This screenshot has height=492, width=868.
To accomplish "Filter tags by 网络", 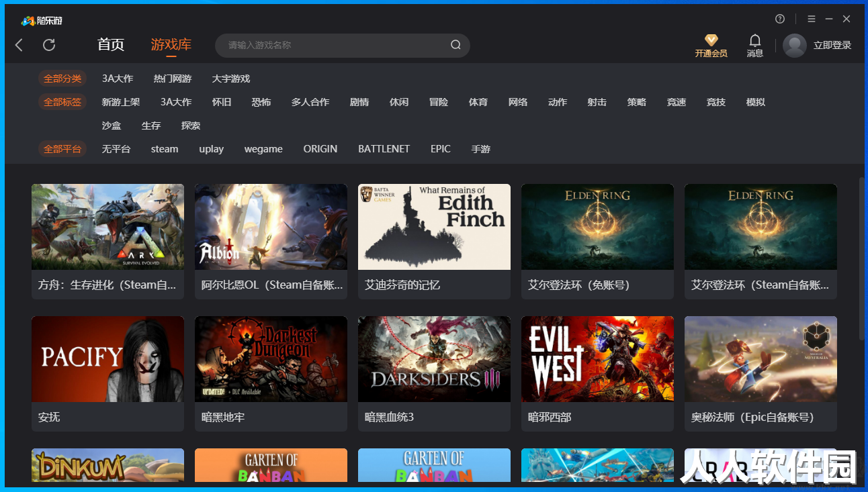I will click(518, 102).
